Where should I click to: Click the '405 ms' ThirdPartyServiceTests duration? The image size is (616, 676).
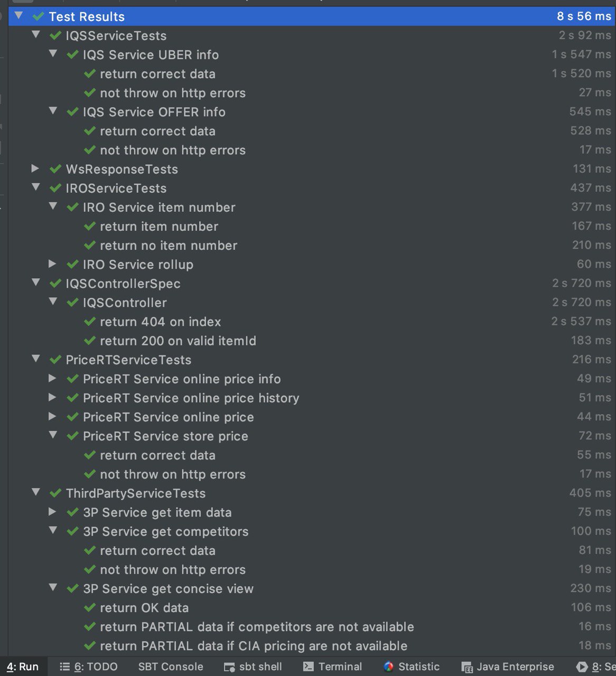tap(590, 493)
